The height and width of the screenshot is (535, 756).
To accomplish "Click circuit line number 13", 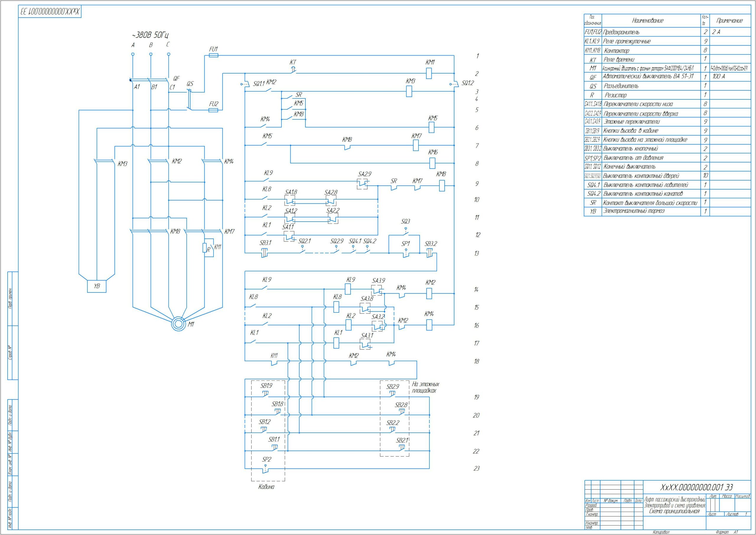I will [476, 254].
